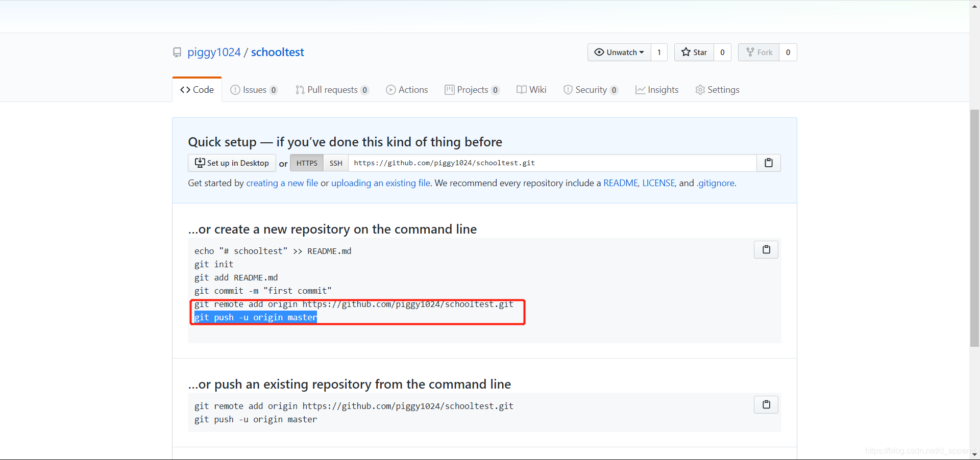Click the Actions play circle icon
980x460 pixels.
point(391,90)
